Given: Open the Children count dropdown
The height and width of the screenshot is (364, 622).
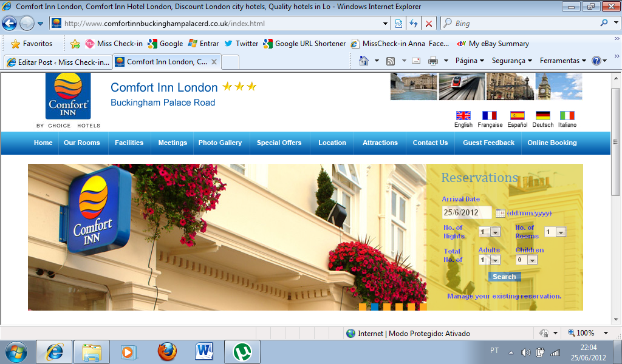Looking at the screenshot, I should click(x=527, y=260).
